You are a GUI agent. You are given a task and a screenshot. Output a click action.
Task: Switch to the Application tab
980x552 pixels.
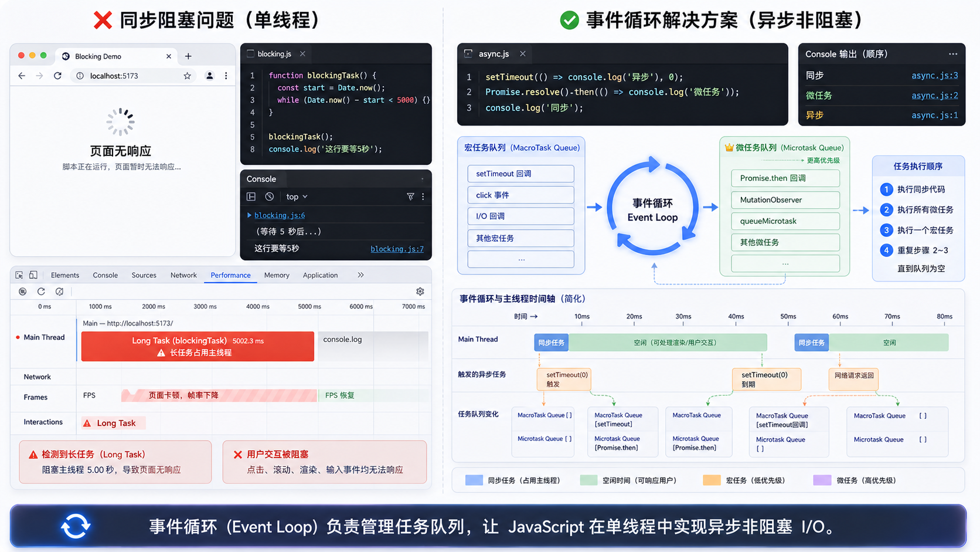[x=320, y=275]
